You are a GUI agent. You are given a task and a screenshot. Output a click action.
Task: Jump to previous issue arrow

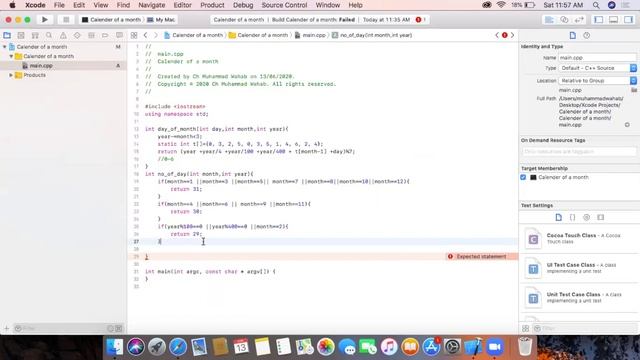[x=497, y=36]
